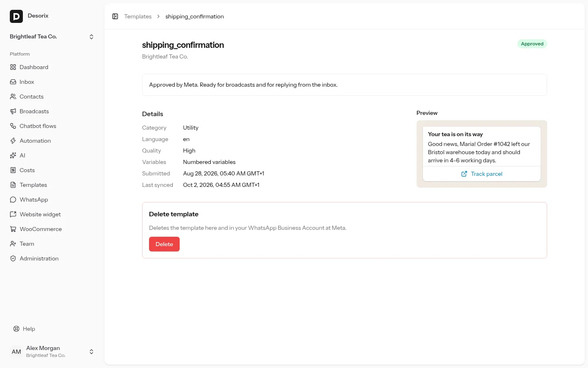Click submitted date 'Aug 28, 2026, 05:40 AM GMT+1'

point(223,173)
